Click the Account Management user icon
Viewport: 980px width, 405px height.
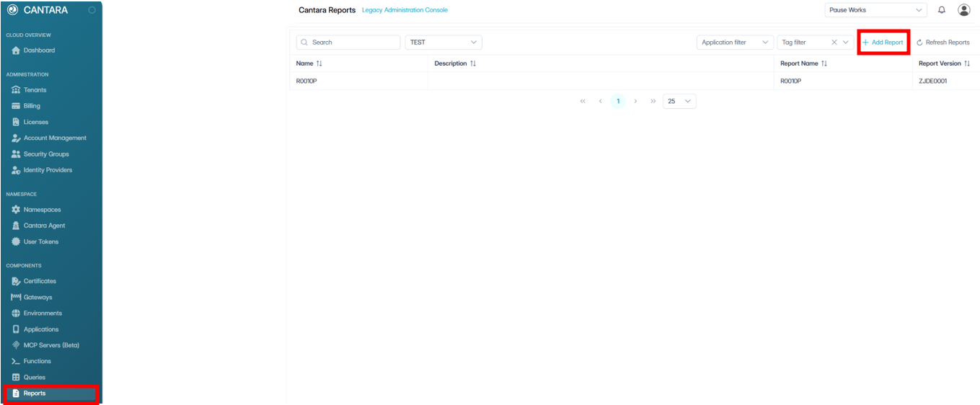(x=16, y=138)
